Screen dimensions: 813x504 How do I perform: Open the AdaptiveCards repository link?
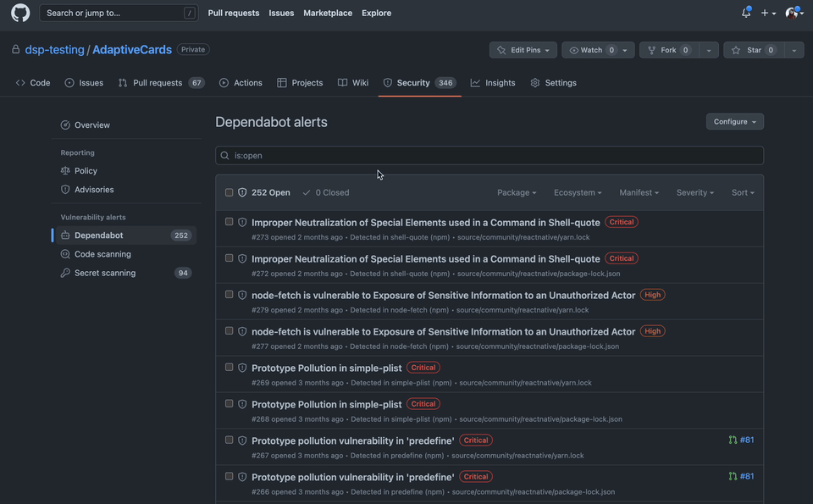(x=132, y=49)
